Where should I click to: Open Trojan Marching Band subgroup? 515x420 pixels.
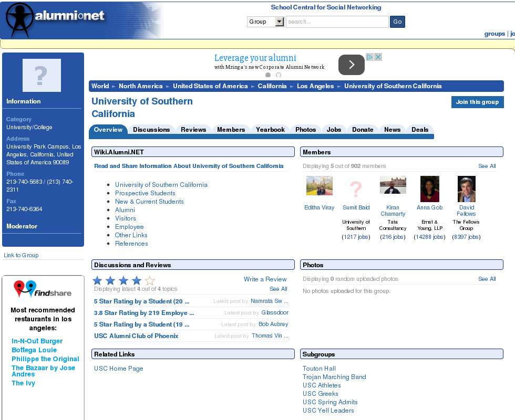click(334, 377)
